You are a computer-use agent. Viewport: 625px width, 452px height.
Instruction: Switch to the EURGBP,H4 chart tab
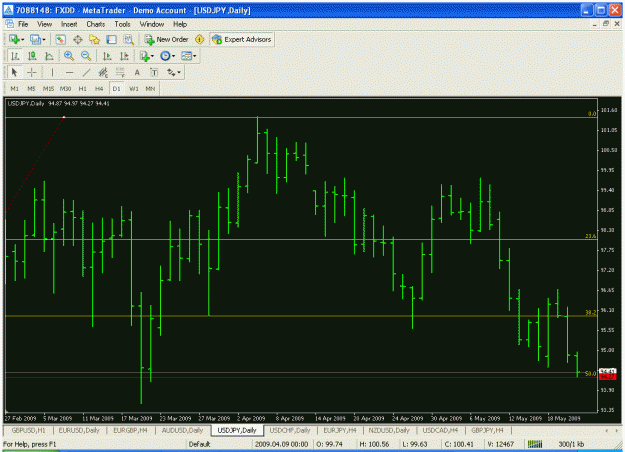pos(130,430)
